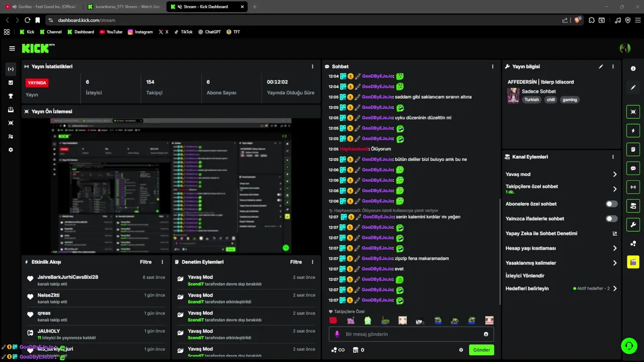Click the Kick logo in the dashboard header

pos(38,48)
